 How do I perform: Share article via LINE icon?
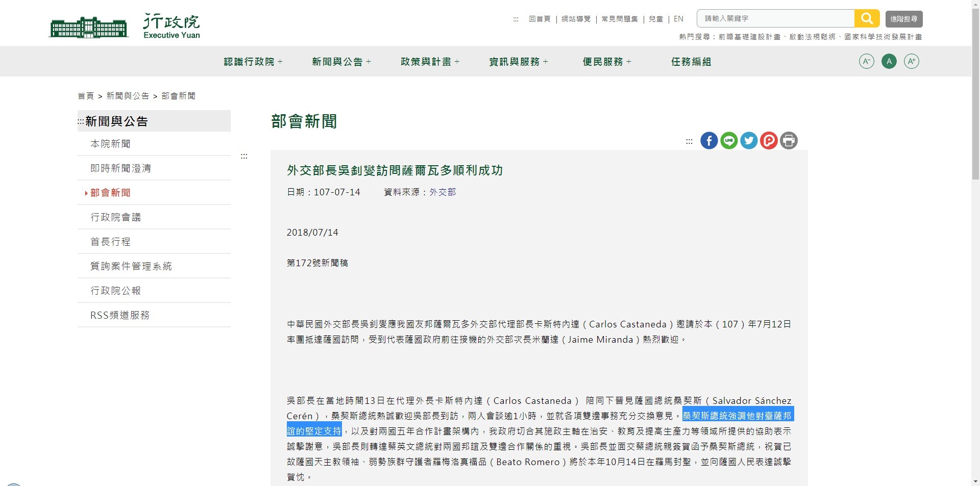tap(729, 141)
